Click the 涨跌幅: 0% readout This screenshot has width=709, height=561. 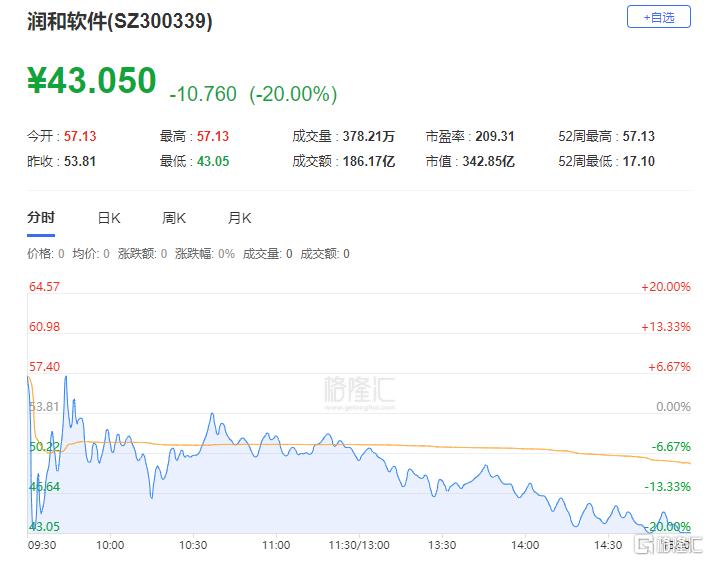205,254
